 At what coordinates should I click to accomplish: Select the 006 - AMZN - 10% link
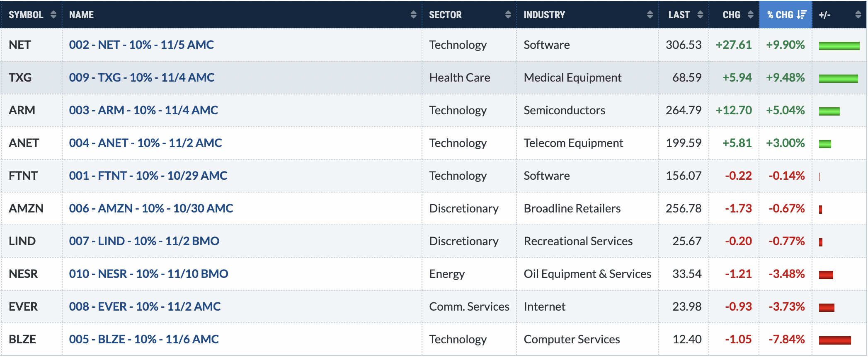[151, 208]
